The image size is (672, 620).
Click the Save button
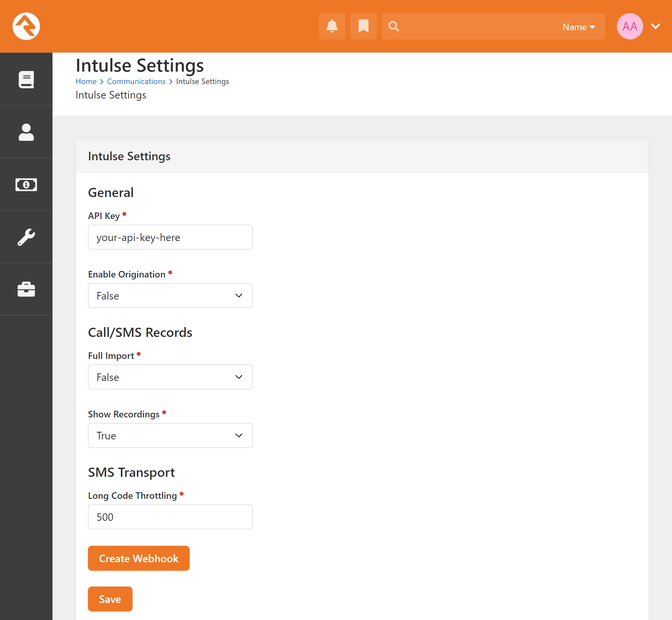(x=110, y=599)
